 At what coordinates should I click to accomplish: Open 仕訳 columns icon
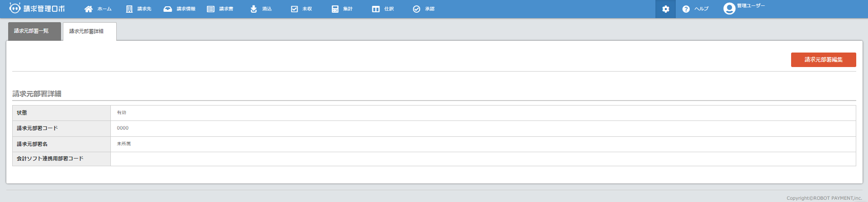tap(376, 9)
